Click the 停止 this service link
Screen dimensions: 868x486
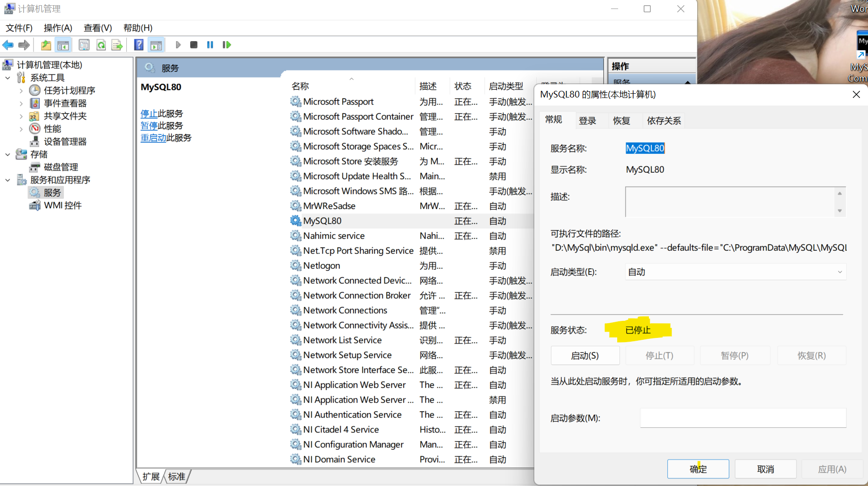pyautogui.click(x=149, y=114)
